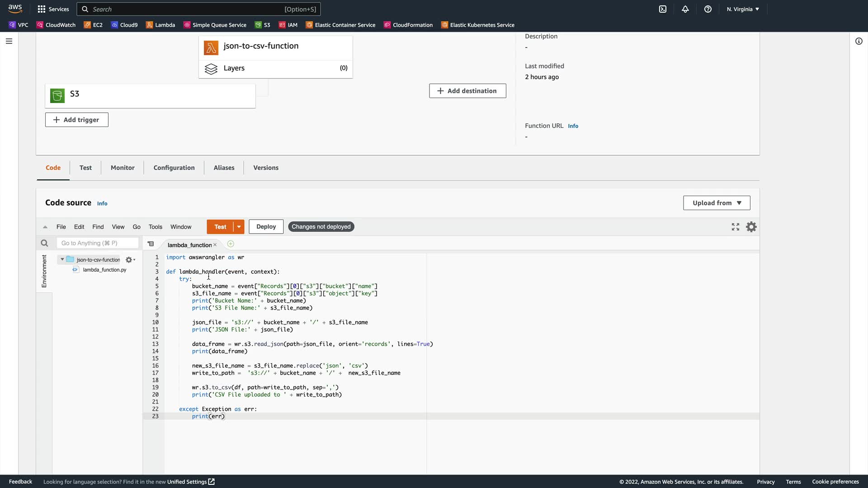
Task: Open the N. Virginia region selector
Action: point(743,9)
